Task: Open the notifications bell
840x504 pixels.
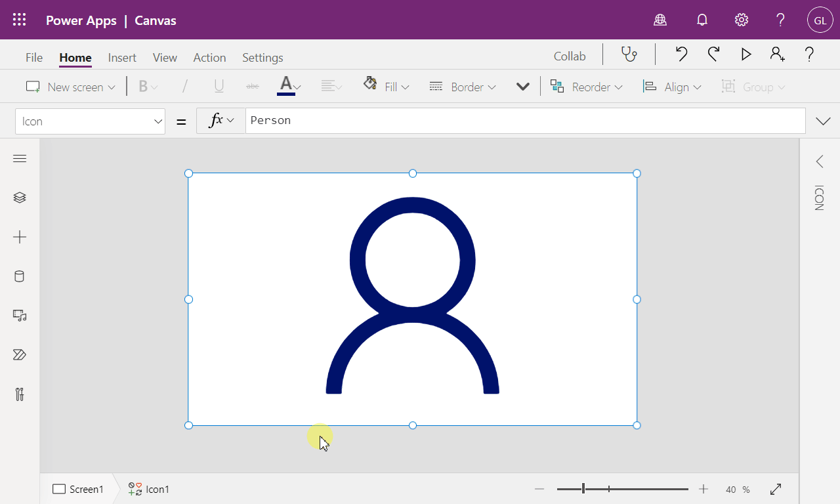Action: click(x=702, y=20)
